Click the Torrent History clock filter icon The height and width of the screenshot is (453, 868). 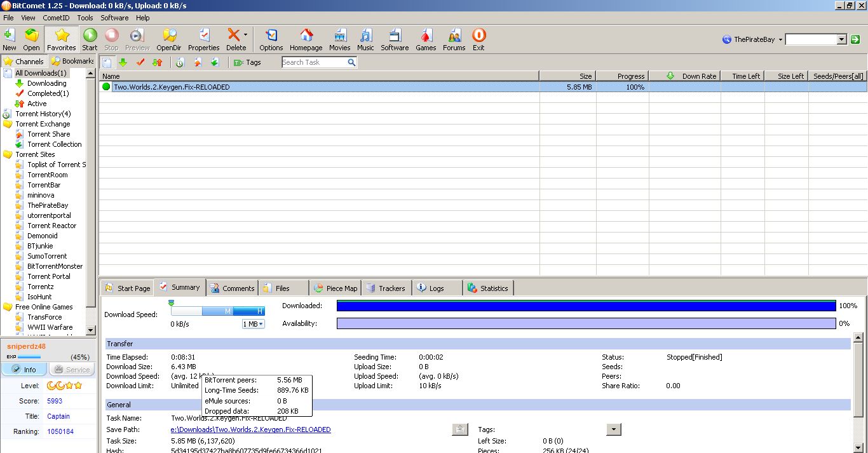click(180, 62)
